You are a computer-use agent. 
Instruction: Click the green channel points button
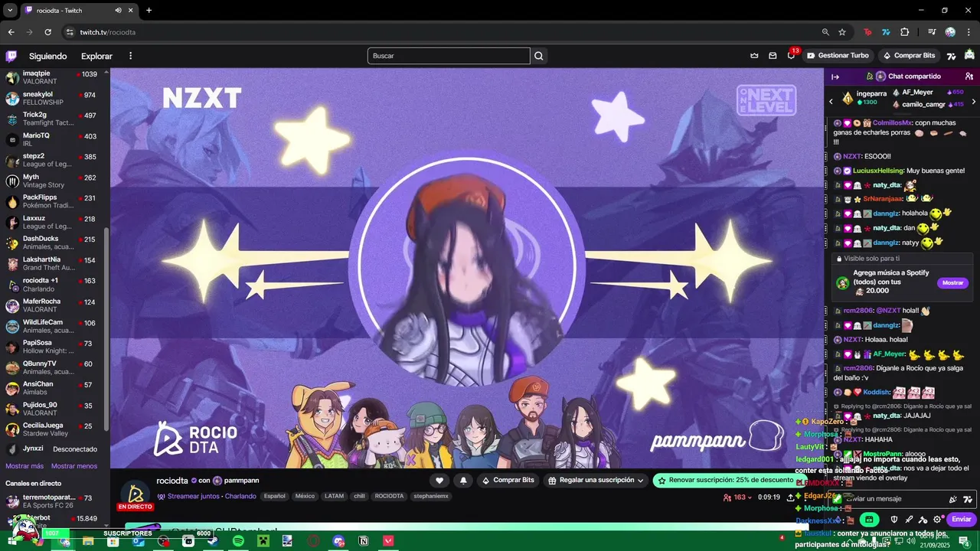[x=869, y=520]
